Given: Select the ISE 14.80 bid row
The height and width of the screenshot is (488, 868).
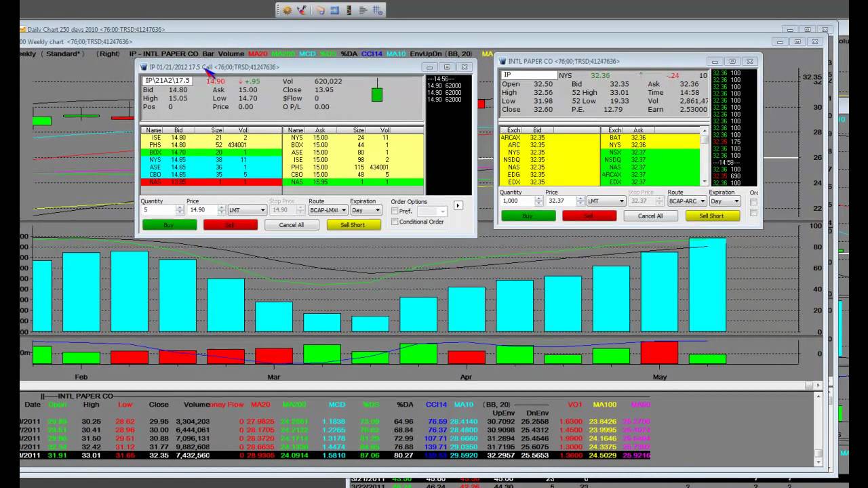Looking at the screenshot, I should click(x=211, y=138).
